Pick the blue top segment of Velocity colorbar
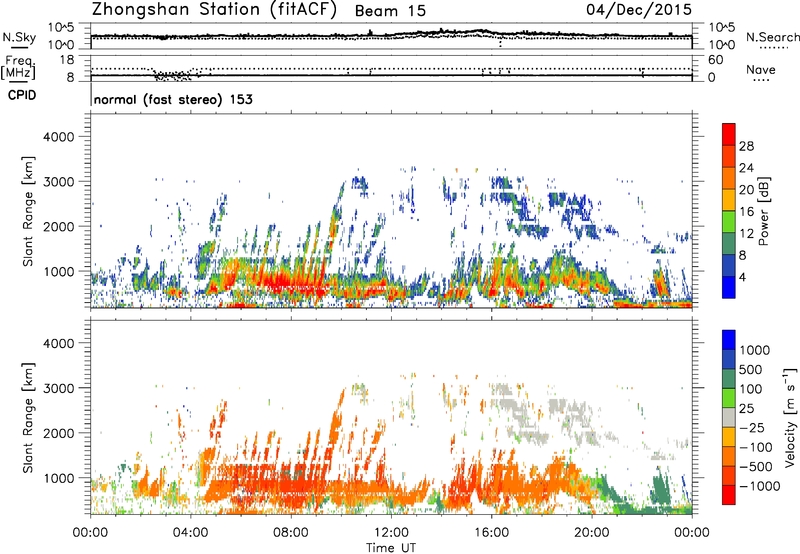This screenshot has height=554, width=800. pos(729,340)
